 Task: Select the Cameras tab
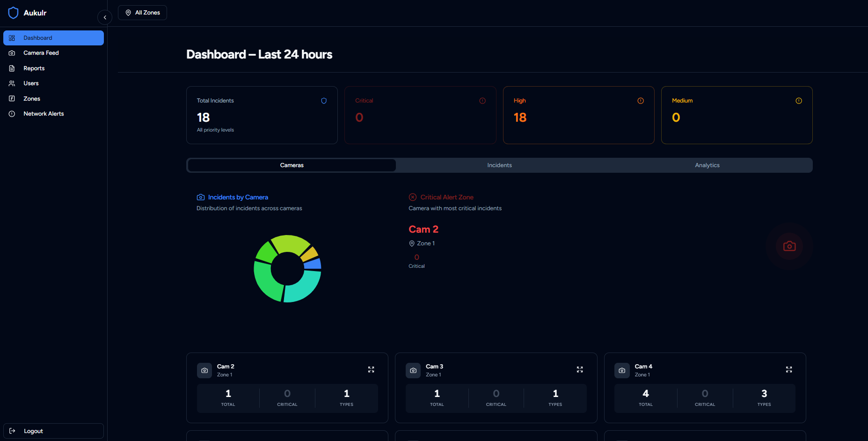pos(292,165)
